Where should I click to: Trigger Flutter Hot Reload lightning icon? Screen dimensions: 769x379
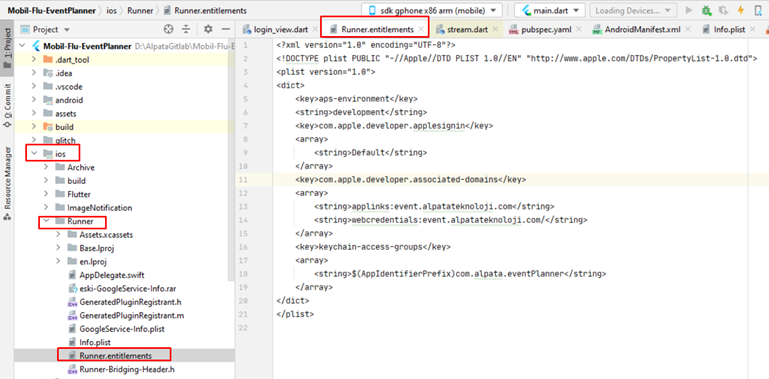[741, 10]
